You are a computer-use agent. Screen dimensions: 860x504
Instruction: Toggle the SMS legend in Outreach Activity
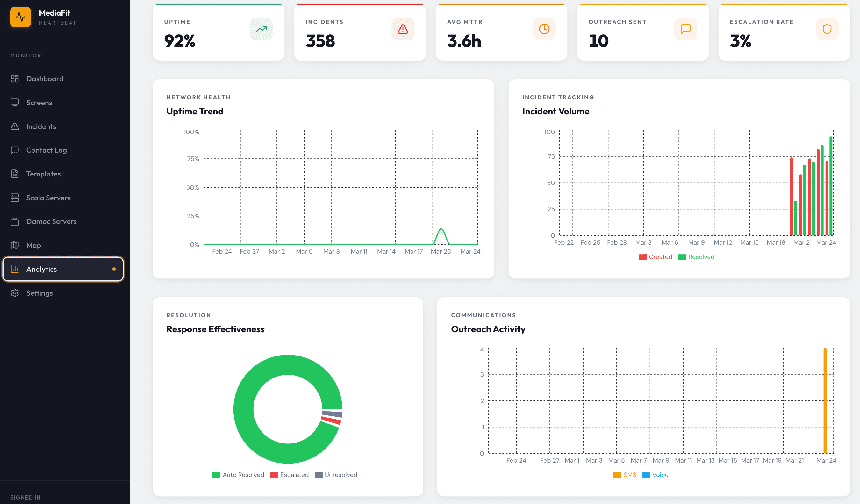coord(625,475)
